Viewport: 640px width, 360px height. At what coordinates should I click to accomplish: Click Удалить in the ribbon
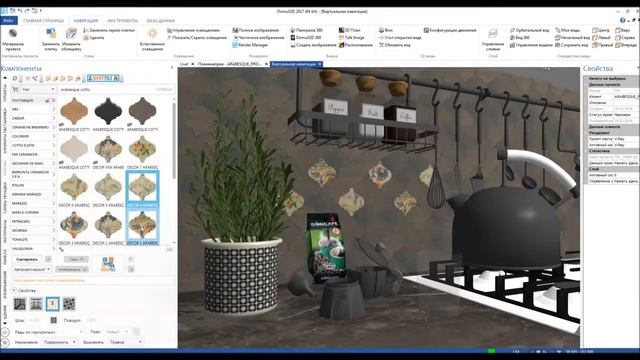[93, 38]
